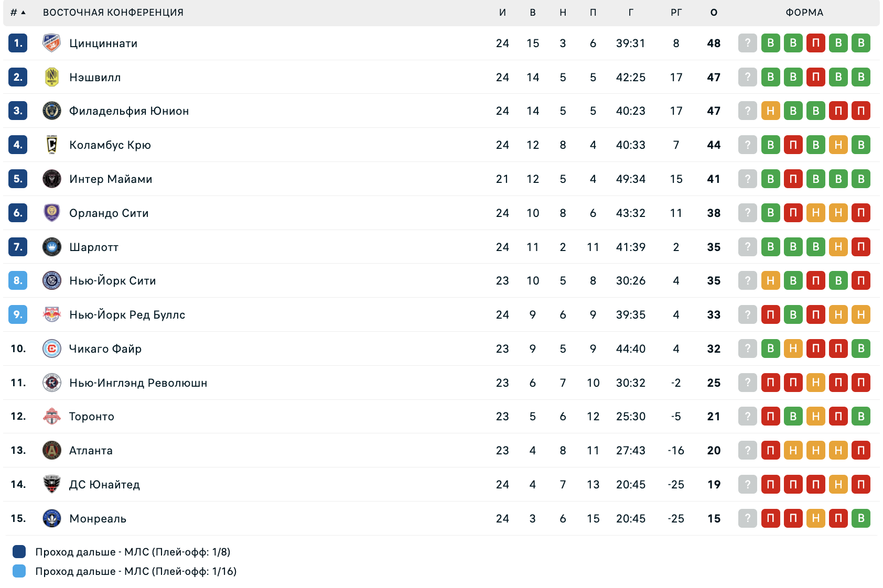Open the Монреаль team logo
The width and height of the screenshot is (883, 588).
pos(51,518)
